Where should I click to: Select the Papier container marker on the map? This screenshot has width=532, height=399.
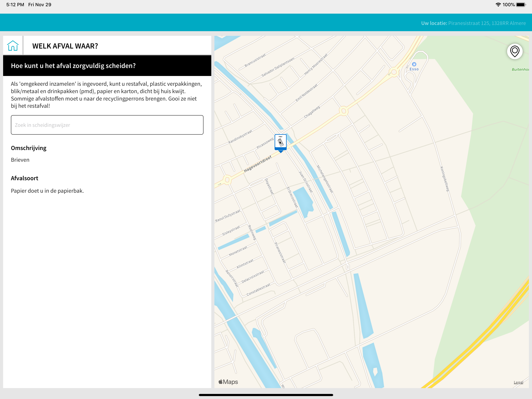(x=280, y=142)
